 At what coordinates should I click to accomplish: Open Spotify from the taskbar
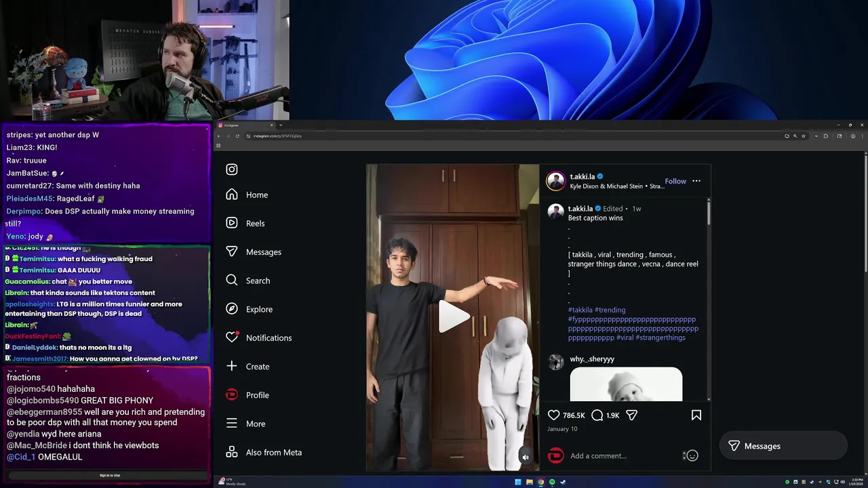tap(552, 482)
